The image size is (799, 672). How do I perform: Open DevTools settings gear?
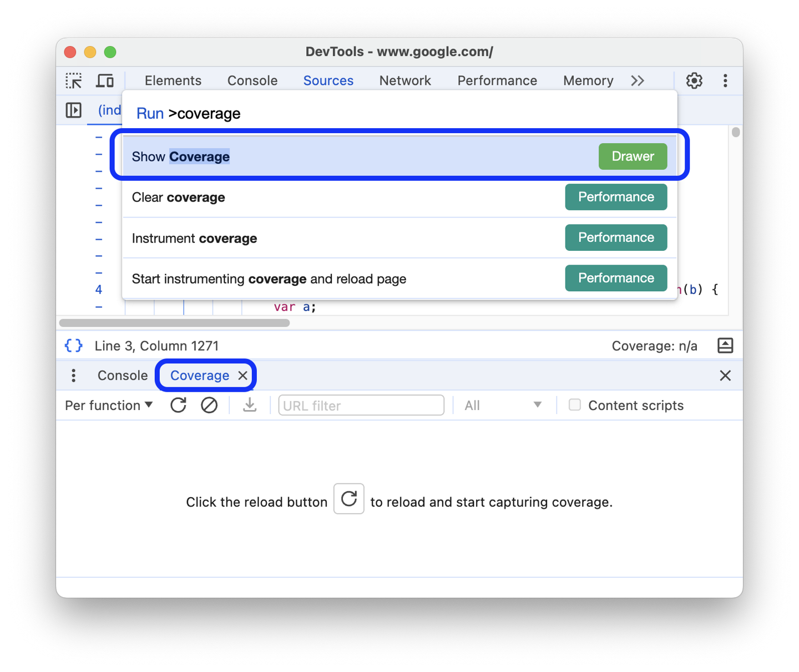(694, 80)
